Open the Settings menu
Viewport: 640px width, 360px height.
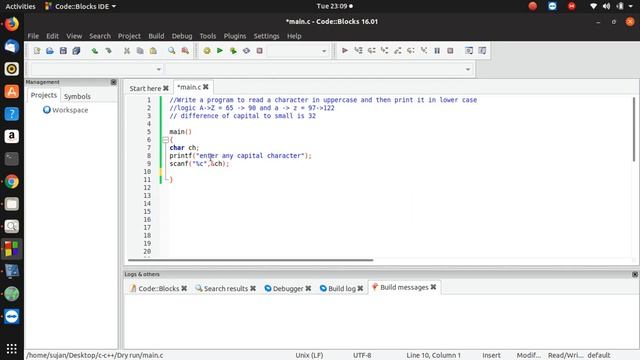267,36
